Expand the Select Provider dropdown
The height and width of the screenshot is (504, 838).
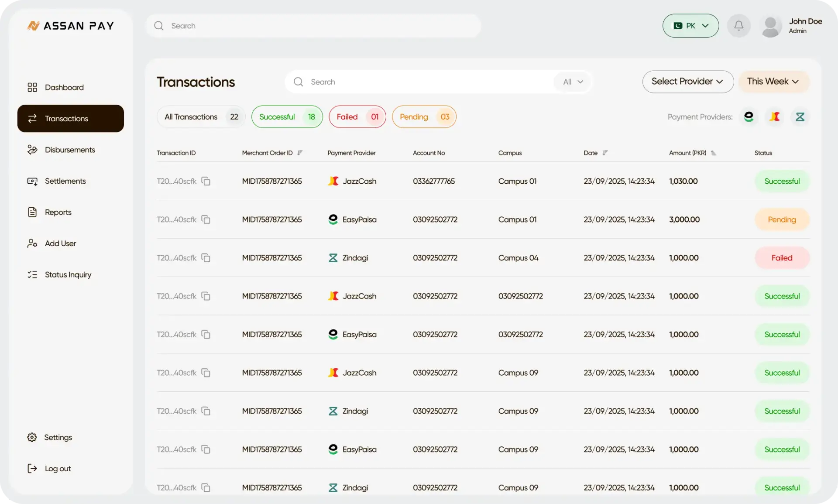(x=688, y=82)
